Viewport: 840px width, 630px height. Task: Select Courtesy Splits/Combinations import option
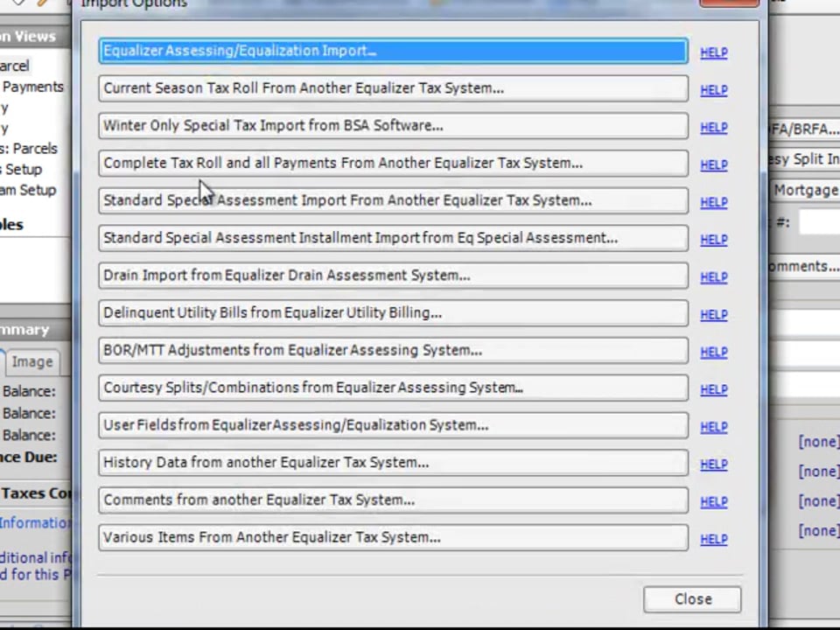tap(393, 388)
